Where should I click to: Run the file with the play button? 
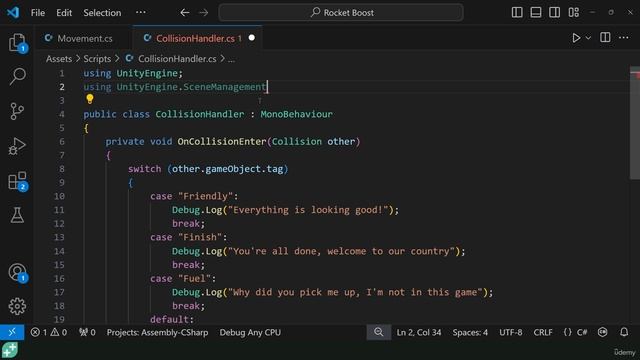(576, 38)
